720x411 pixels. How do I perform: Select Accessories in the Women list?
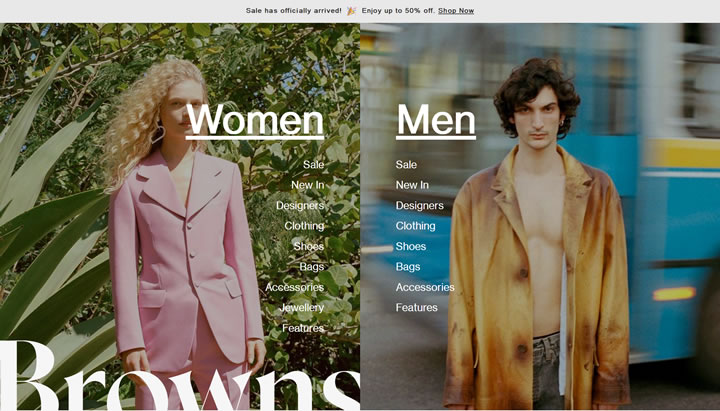coord(294,287)
